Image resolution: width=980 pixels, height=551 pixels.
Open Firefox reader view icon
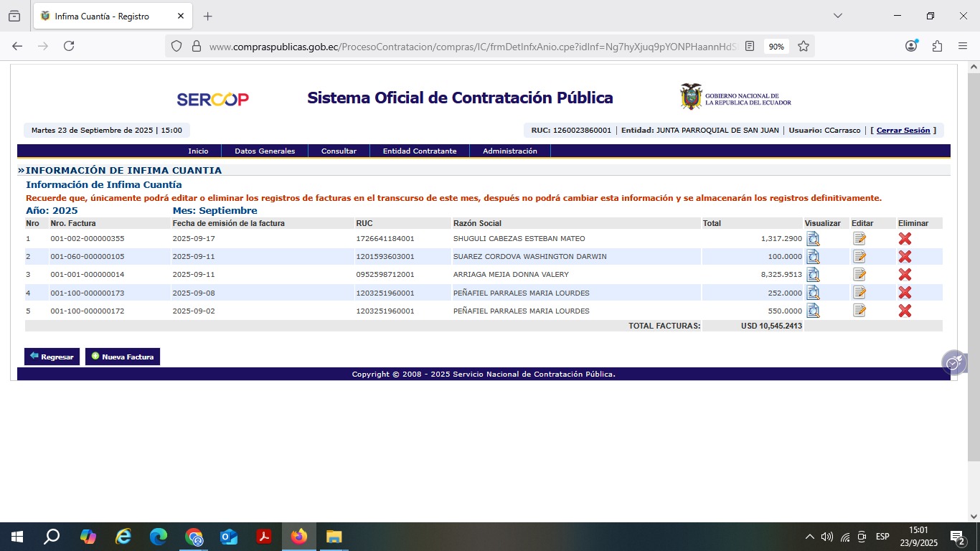750,46
